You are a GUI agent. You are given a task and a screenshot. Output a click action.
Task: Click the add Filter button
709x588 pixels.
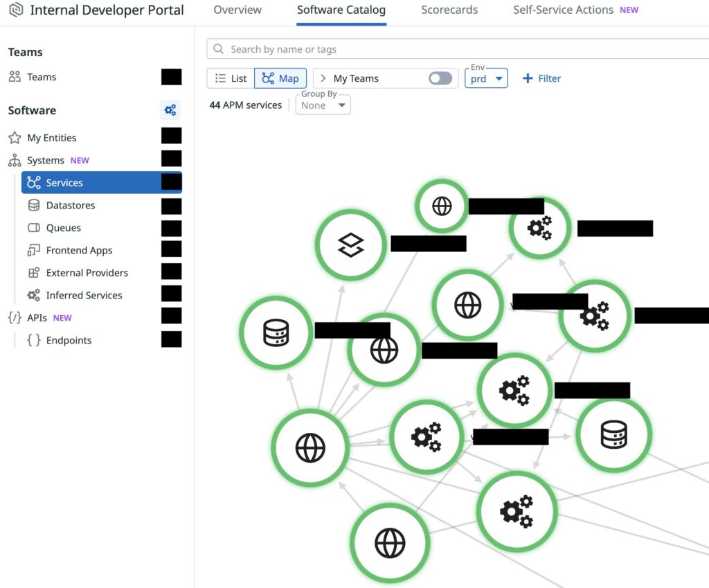pyautogui.click(x=541, y=78)
